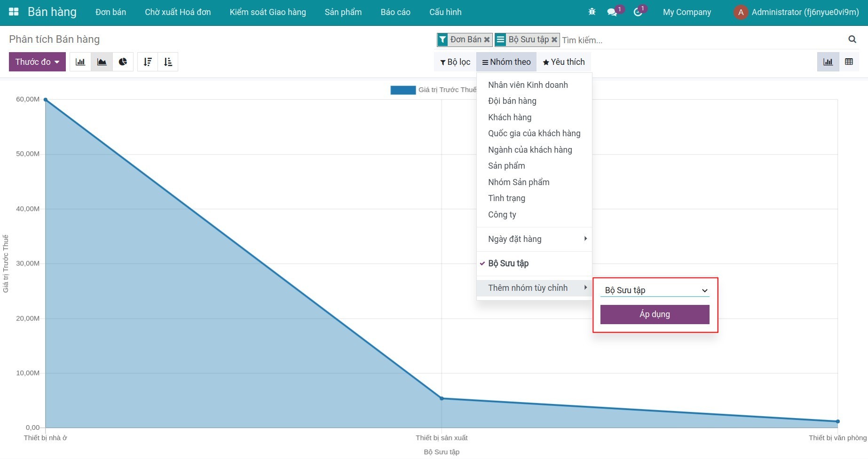Viewport: 868px width, 459px height.
Task: Remove the Bộ Sưu tập group tag
Action: [554, 40]
